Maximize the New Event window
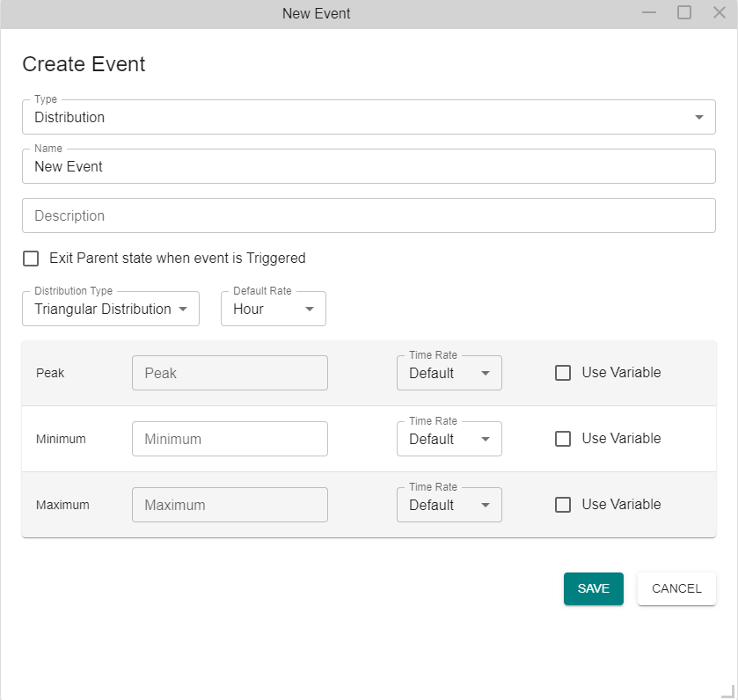Image resolution: width=738 pixels, height=700 pixels. tap(683, 12)
